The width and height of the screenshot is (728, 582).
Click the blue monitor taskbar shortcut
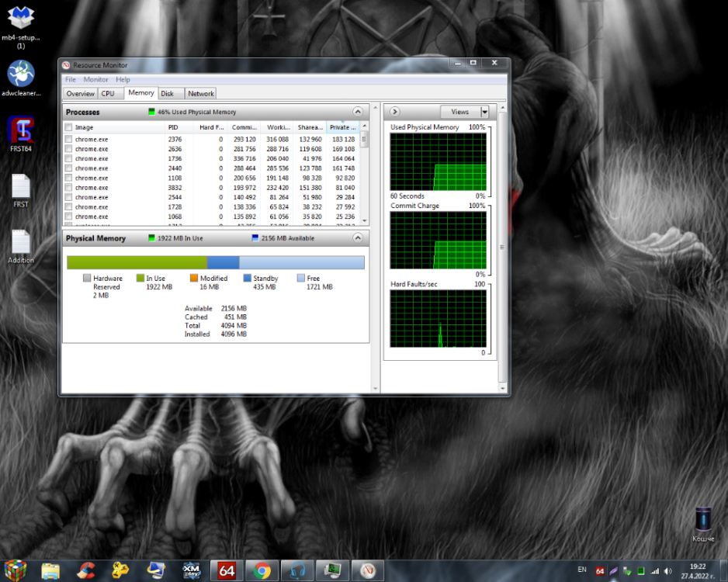point(156,571)
